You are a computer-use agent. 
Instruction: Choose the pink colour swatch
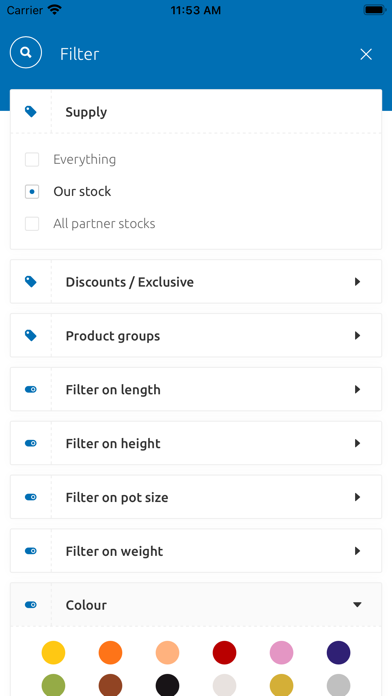[281, 652]
